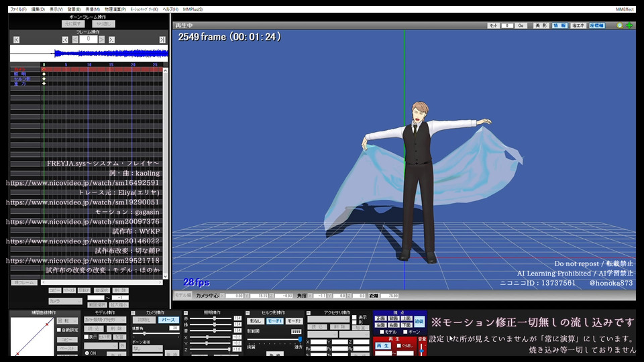Viewport: 644px width, 362px height.
Task: Toggle model 表示 checkbox
Action: click(x=87, y=337)
